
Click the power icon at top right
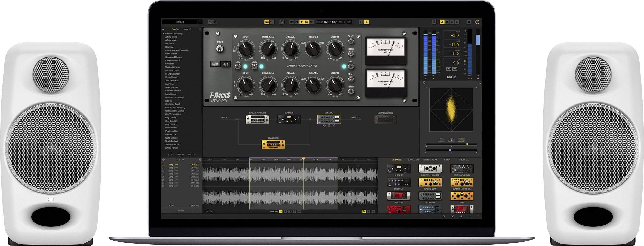point(477,22)
